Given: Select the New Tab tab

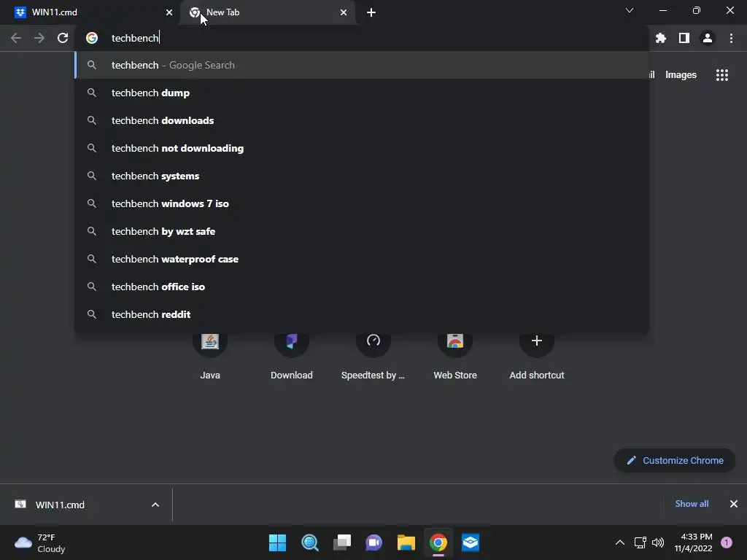Looking at the screenshot, I should [x=267, y=12].
